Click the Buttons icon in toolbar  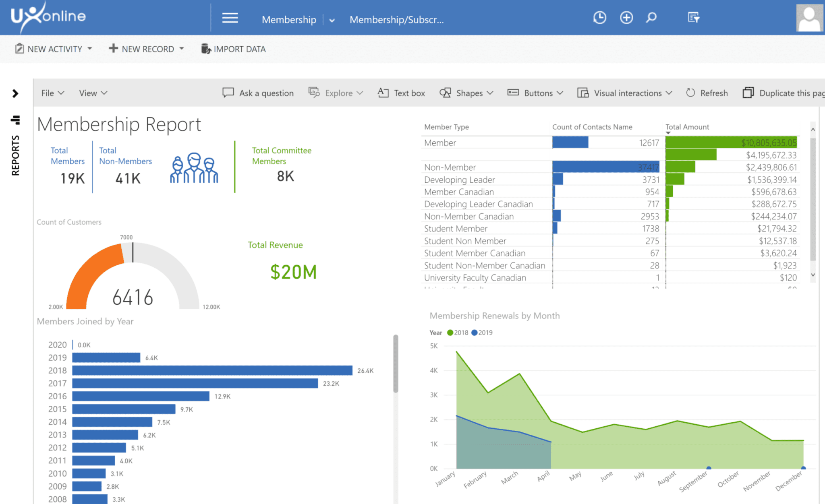(513, 93)
